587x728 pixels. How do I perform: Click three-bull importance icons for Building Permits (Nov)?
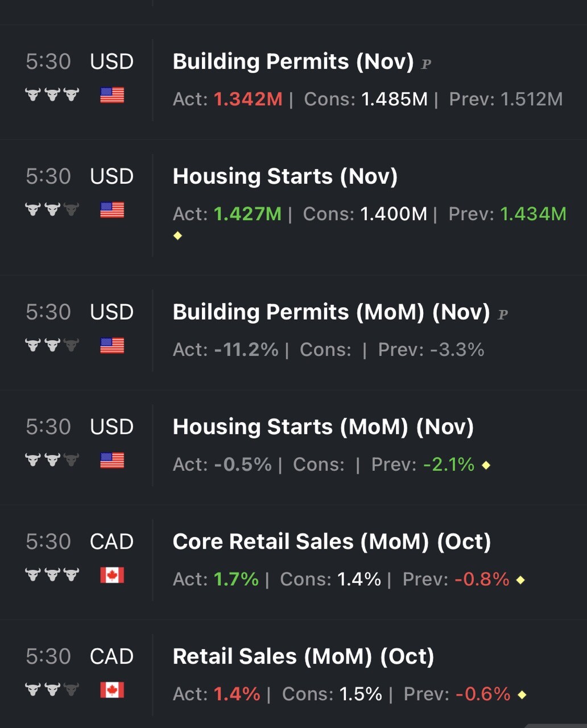click(x=52, y=94)
